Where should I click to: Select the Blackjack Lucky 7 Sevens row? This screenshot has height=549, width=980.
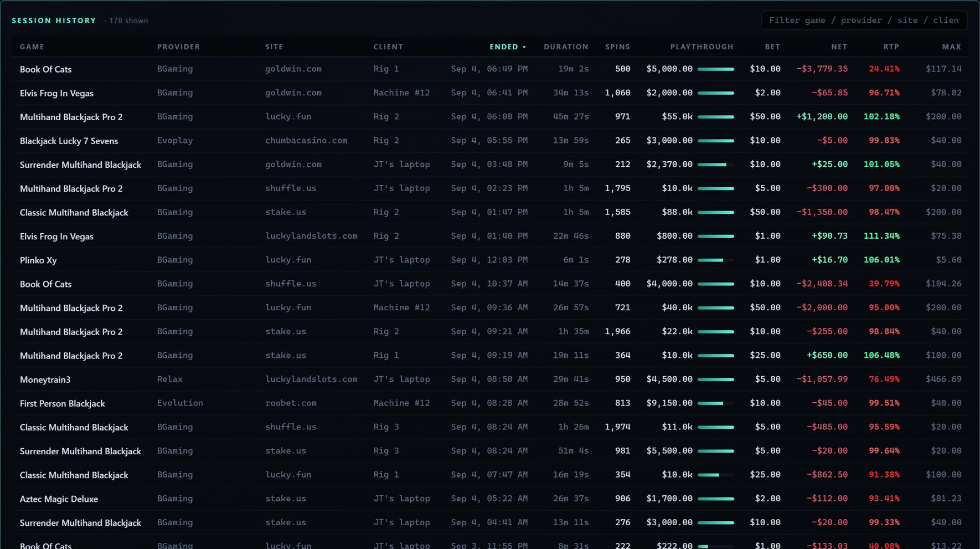(x=490, y=141)
